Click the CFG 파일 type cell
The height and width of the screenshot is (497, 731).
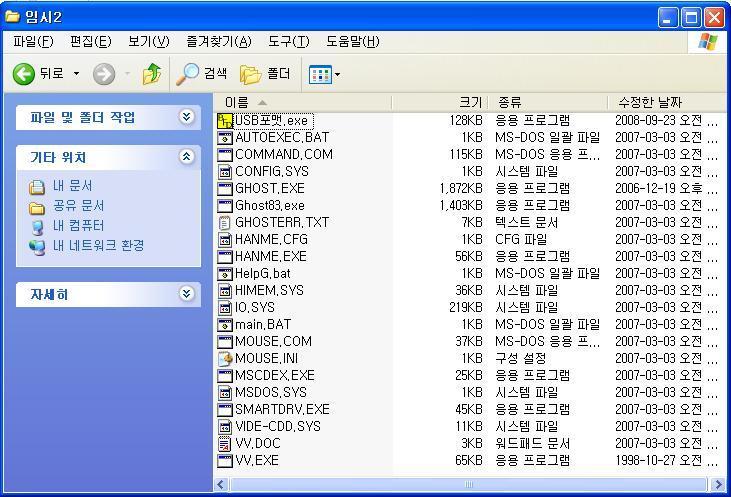(x=521, y=240)
